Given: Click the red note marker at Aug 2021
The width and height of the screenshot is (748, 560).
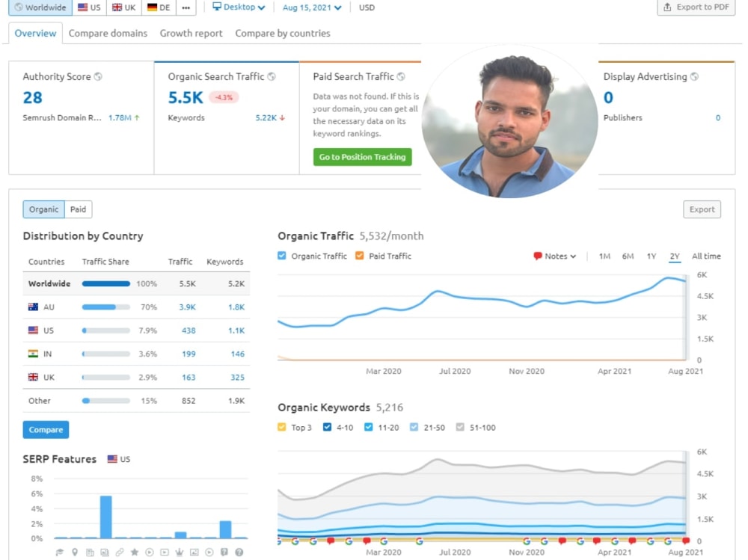Looking at the screenshot, I should click(686, 541).
